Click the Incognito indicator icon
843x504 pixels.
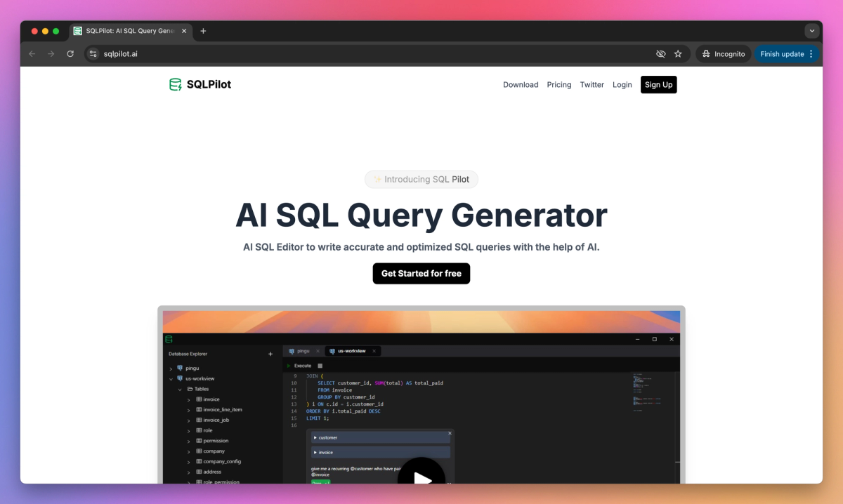[x=705, y=54]
